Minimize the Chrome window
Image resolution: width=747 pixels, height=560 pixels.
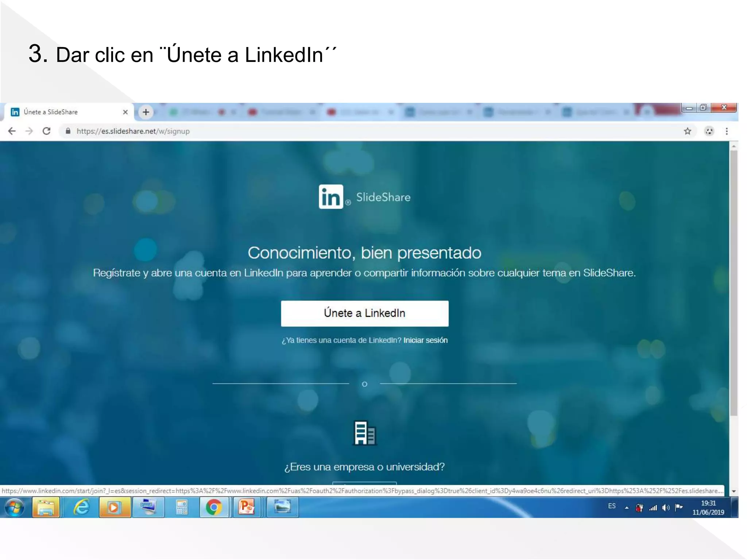689,108
